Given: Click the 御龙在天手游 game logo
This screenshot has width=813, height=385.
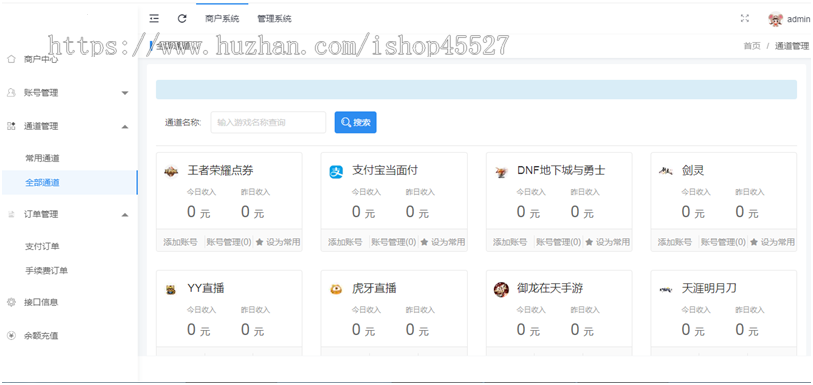Looking at the screenshot, I should tap(501, 289).
